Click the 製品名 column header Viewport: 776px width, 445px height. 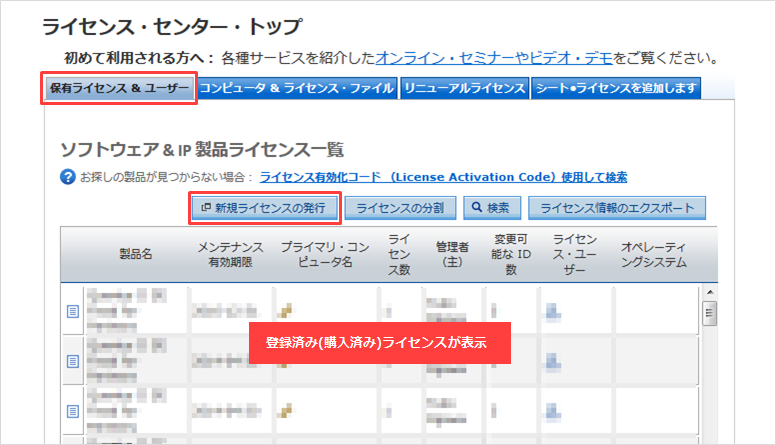click(x=135, y=254)
